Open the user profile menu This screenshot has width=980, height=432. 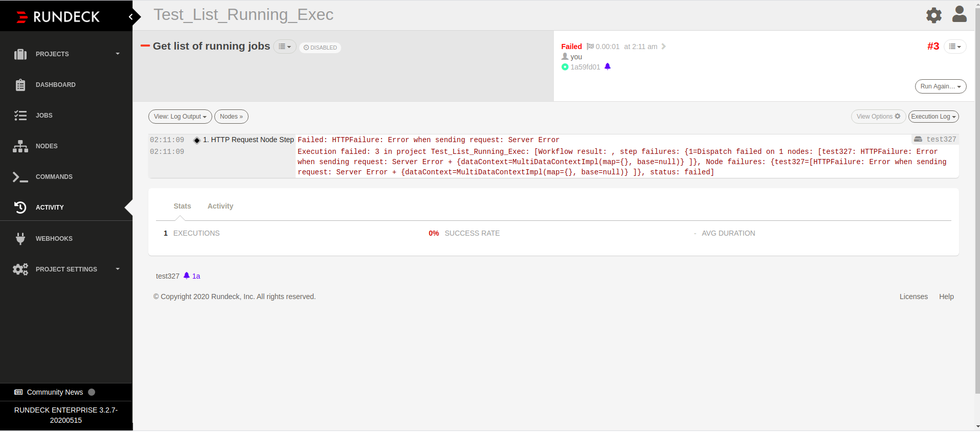point(960,14)
